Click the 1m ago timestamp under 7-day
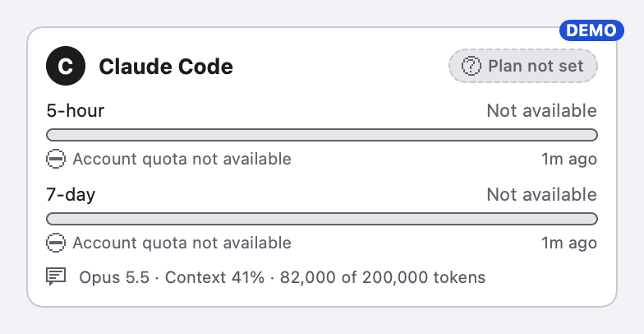The width and height of the screenshot is (644, 334). pyautogui.click(x=569, y=244)
